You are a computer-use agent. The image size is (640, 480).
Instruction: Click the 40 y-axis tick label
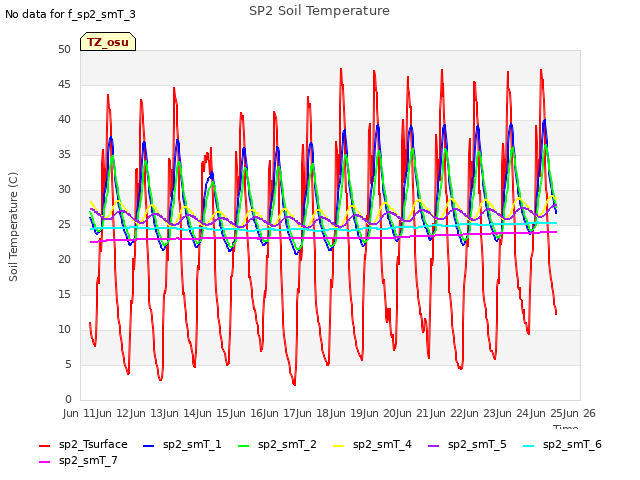pos(64,120)
